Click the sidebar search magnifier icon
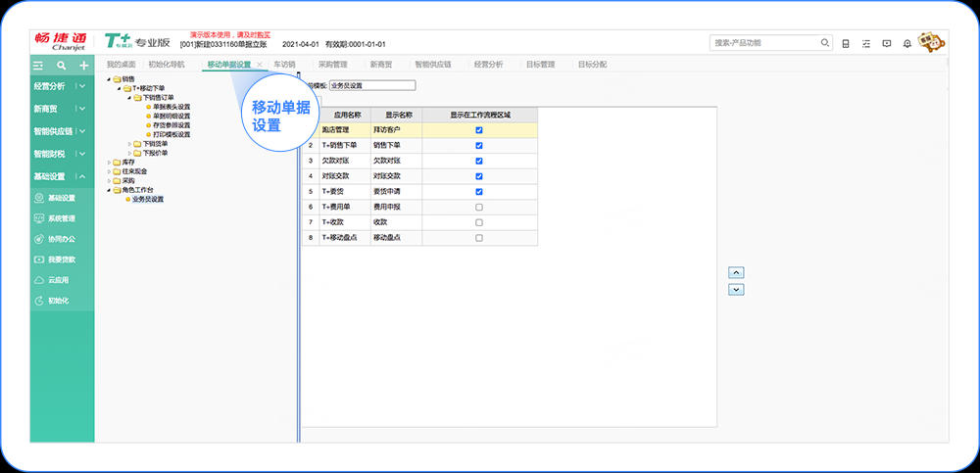980x473 pixels. coord(61,65)
